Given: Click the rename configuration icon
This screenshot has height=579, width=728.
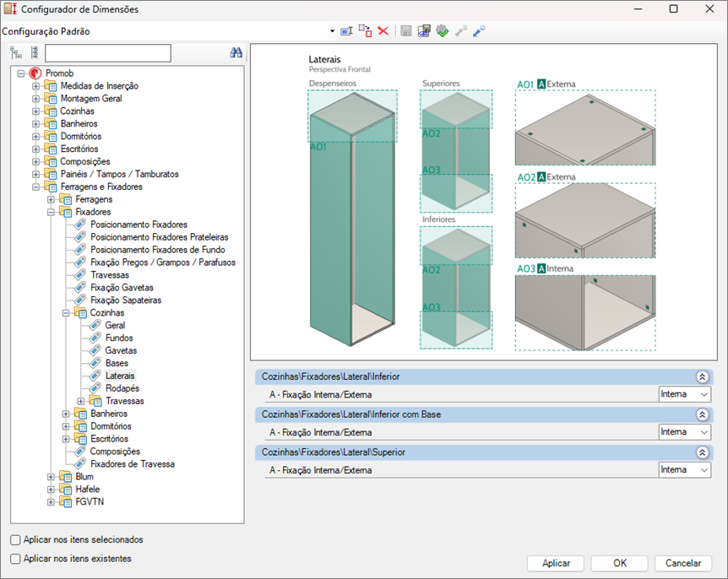Looking at the screenshot, I should pyautogui.click(x=346, y=31).
